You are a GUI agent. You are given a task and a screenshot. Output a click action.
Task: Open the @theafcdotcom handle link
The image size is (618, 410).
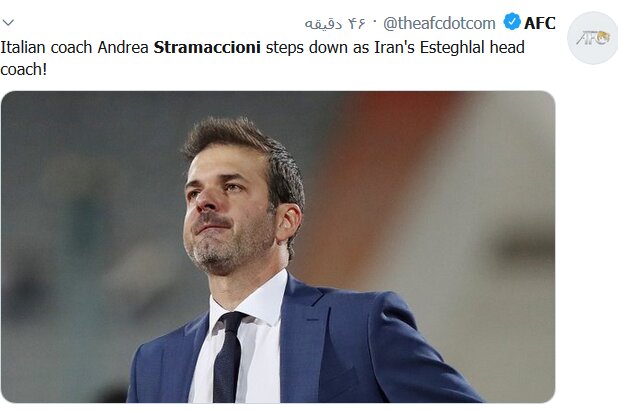[x=439, y=23]
